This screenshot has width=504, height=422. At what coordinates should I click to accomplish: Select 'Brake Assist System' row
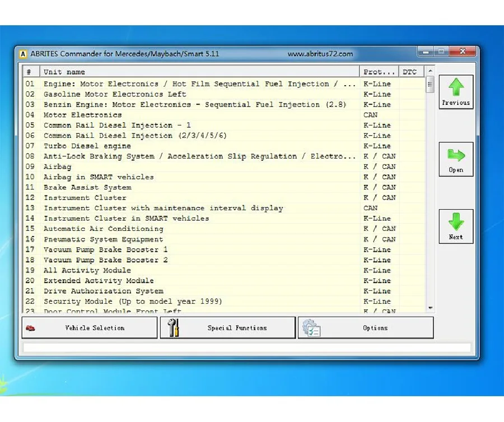tap(224, 187)
